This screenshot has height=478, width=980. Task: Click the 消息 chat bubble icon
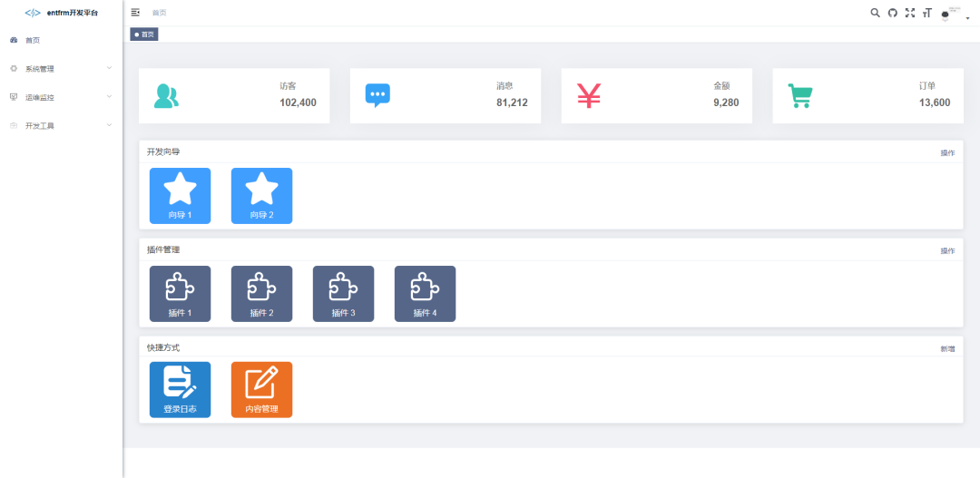(377, 95)
